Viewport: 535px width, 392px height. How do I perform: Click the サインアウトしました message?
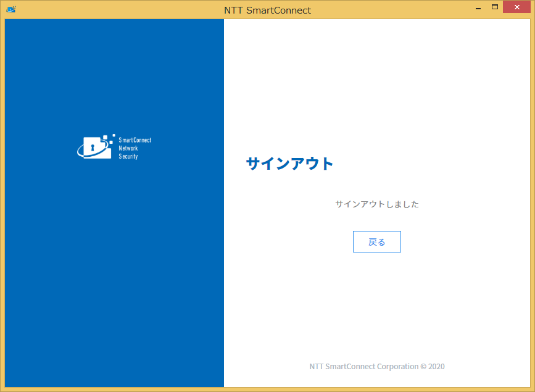click(376, 204)
